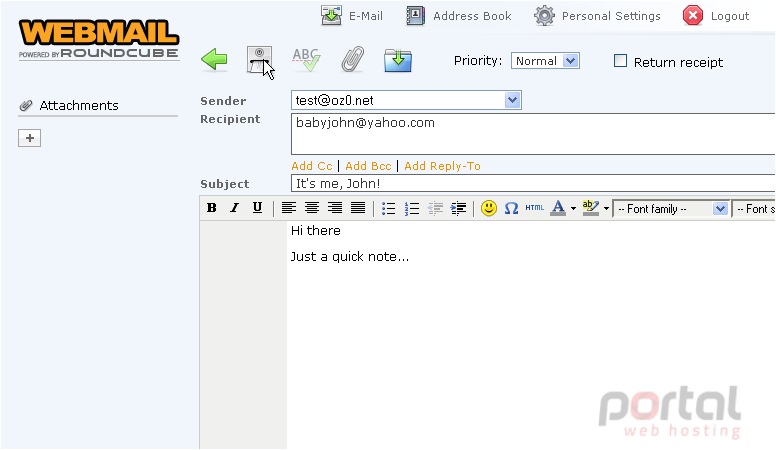Insert a bulleted list
This screenshot has width=776, height=450.
coord(388,208)
